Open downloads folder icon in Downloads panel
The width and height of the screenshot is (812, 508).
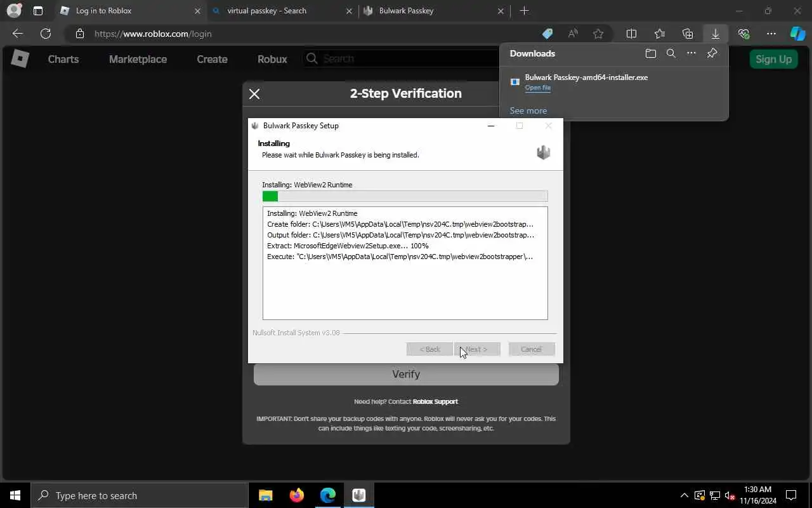click(650, 53)
